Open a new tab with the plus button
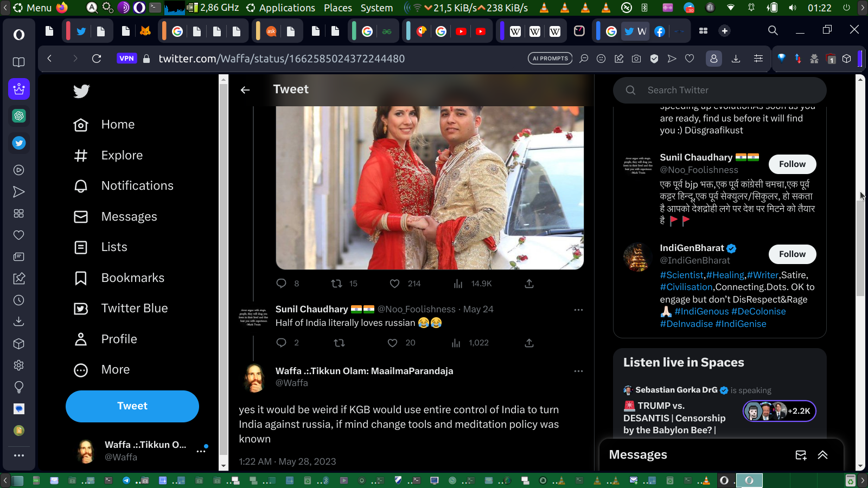Viewport: 868px width, 488px height. click(725, 31)
